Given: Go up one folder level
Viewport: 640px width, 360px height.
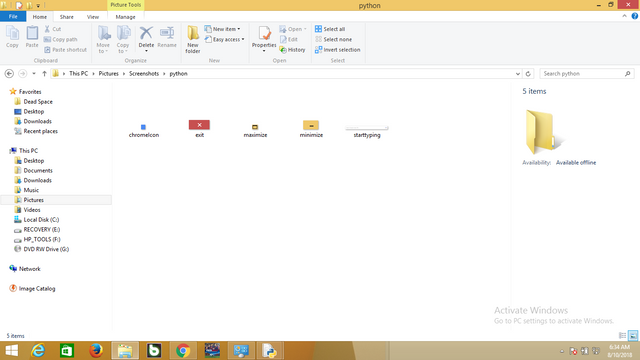Looking at the screenshot, I should pyautogui.click(x=44, y=73).
